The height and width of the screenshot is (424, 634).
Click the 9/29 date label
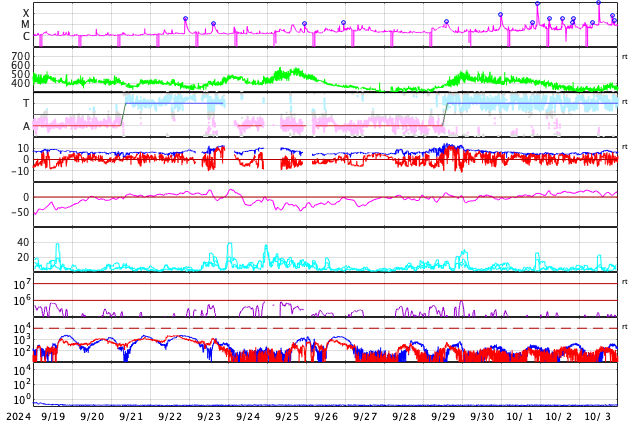[443, 416]
